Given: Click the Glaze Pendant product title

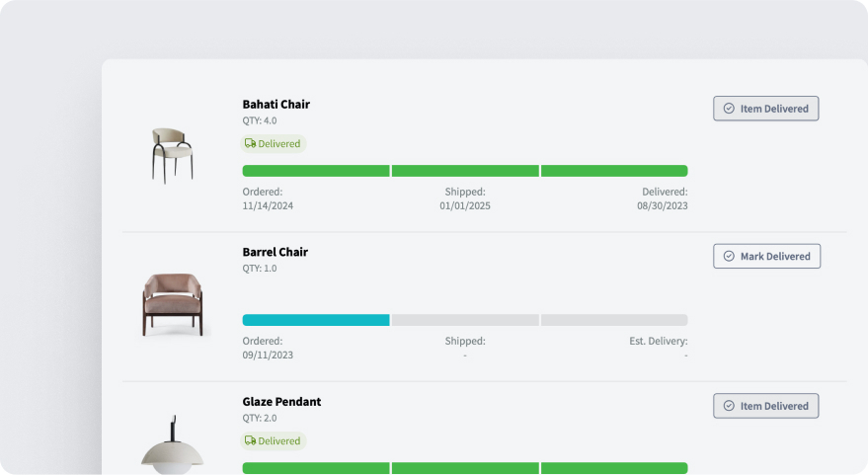Looking at the screenshot, I should click(x=281, y=402).
